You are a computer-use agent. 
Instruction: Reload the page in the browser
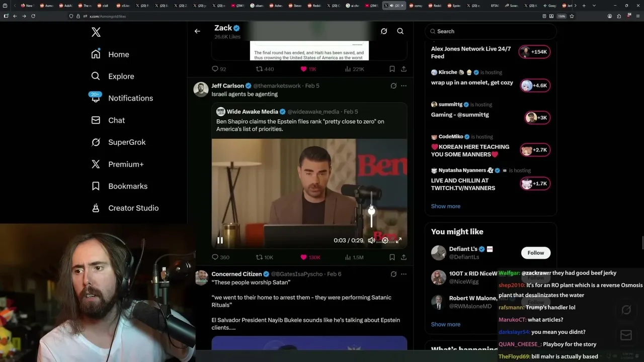click(x=33, y=16)
